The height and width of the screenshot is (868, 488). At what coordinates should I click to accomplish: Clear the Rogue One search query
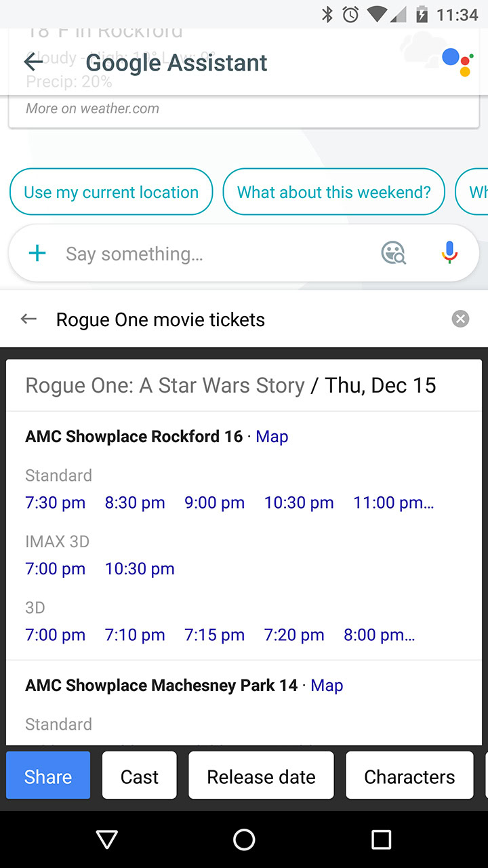point(460,319)
